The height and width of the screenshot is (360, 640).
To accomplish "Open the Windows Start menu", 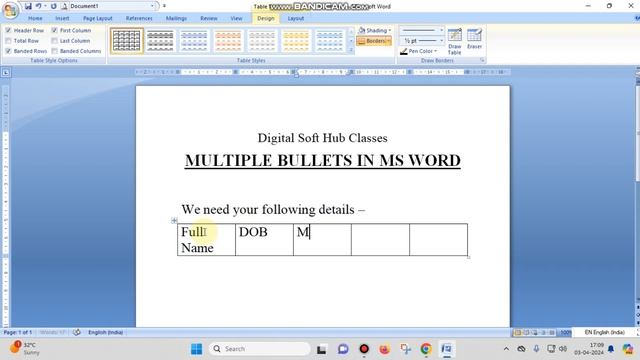I will tap(196, 349).
